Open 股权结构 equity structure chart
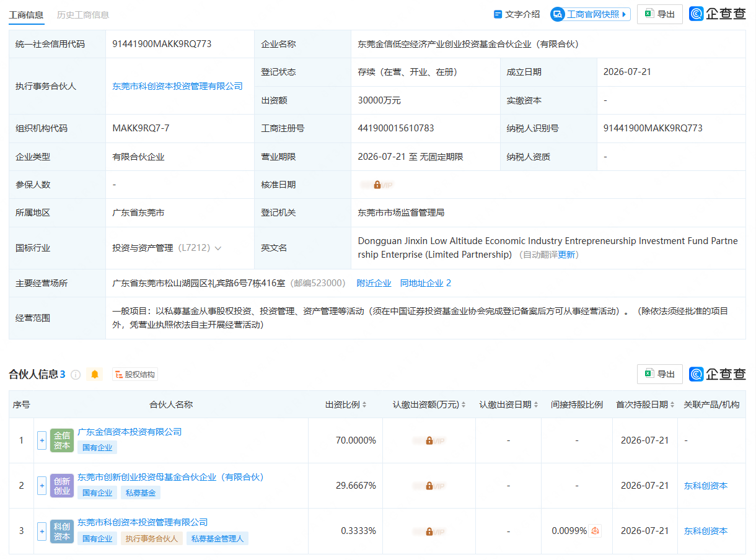Image resolution: width=756 pixels, height=560 pixels. coord(135,374)
